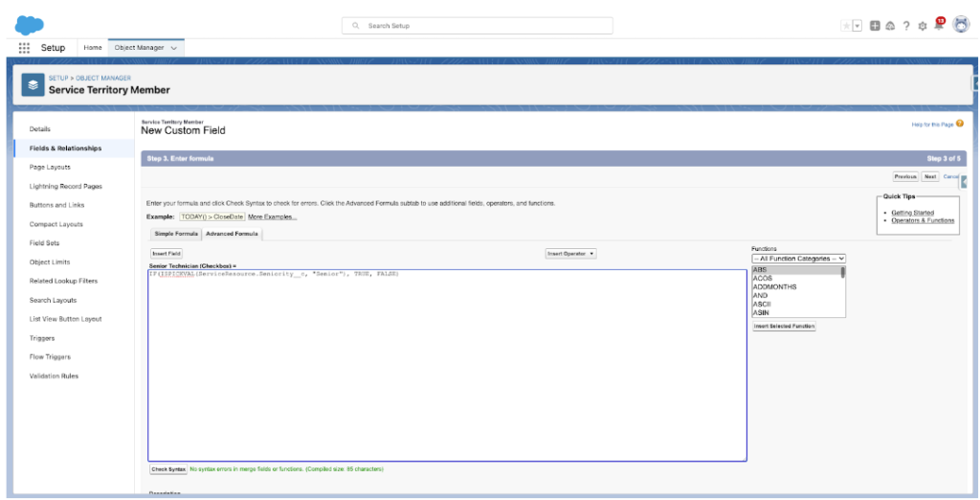Screen dimensions: 980x500
Task: Select ASIN in the functions list
Action: pos(795,312)
